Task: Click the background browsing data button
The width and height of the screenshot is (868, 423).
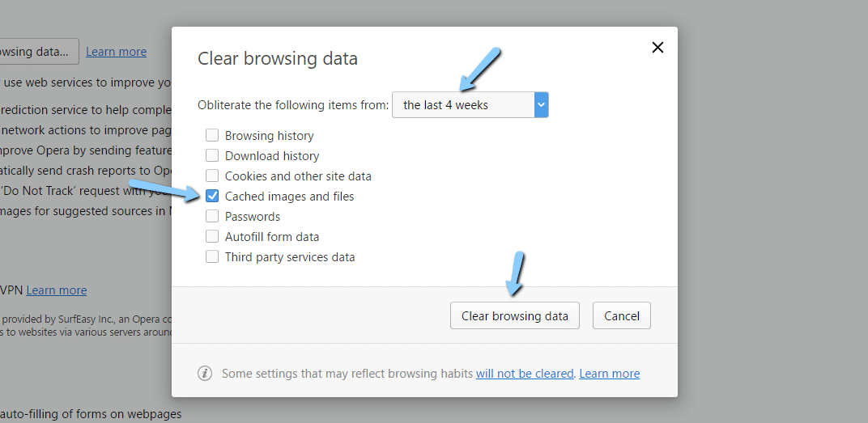Action: point(37,52)
